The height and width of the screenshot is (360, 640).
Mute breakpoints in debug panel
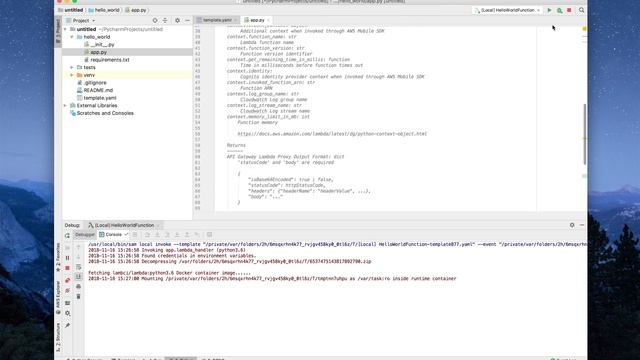pyautogui.click(x=67, y=291)
